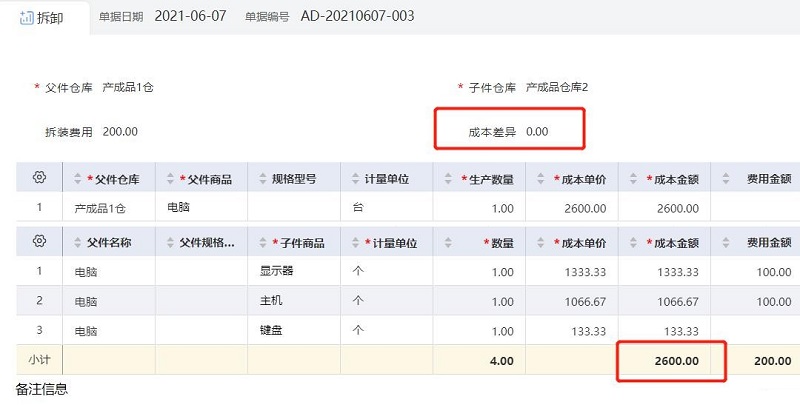This screenshot has height=405, width=800.
Task: Select 显示器 cell in child items table
Action: pyautogui.click(x=275, y=271)
